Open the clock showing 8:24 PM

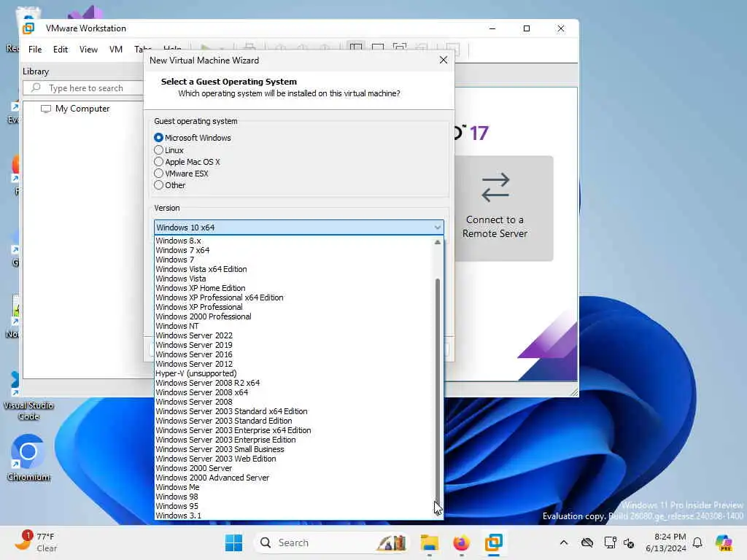[666, 542]
